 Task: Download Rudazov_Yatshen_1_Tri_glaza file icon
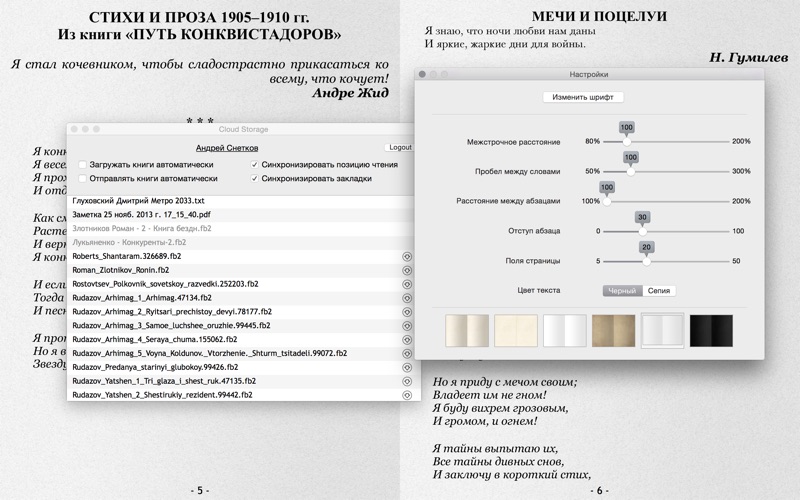[x=407, y=381]
